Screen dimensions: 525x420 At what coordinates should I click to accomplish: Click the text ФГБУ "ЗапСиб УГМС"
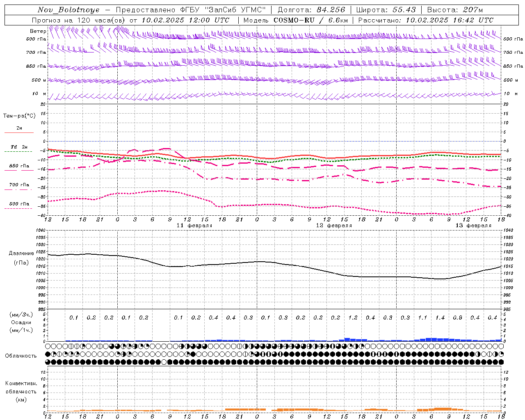[223, 10]
